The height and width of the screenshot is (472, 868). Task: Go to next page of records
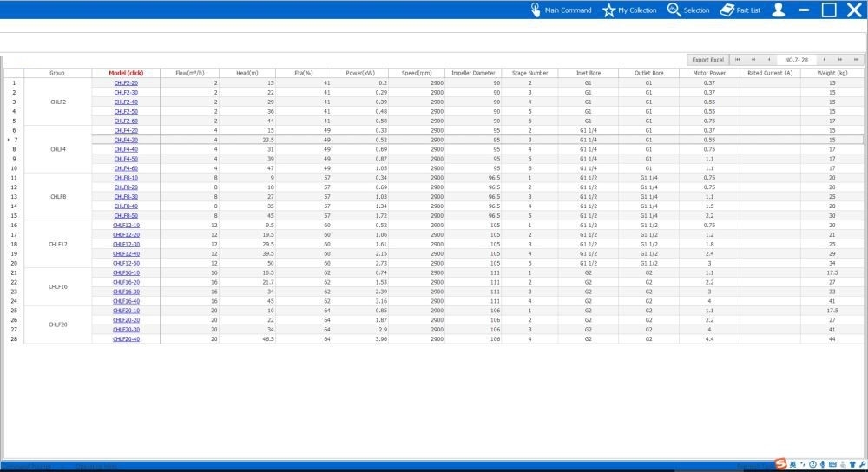coord(840,60)
